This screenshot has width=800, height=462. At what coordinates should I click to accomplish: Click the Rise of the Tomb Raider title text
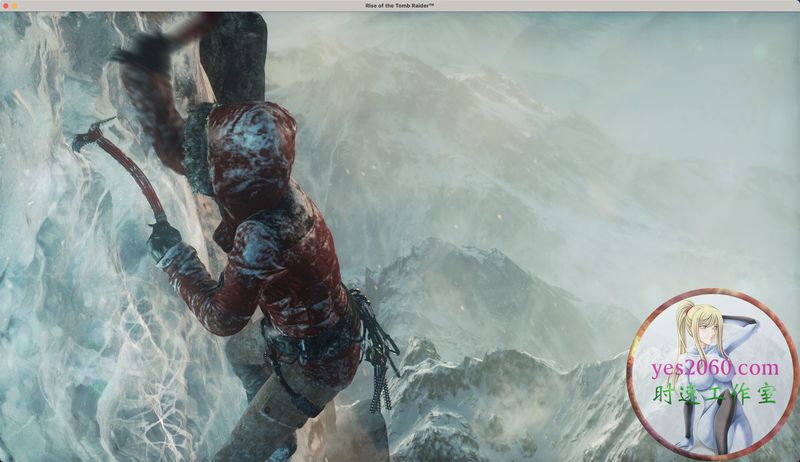pos(400,6)
